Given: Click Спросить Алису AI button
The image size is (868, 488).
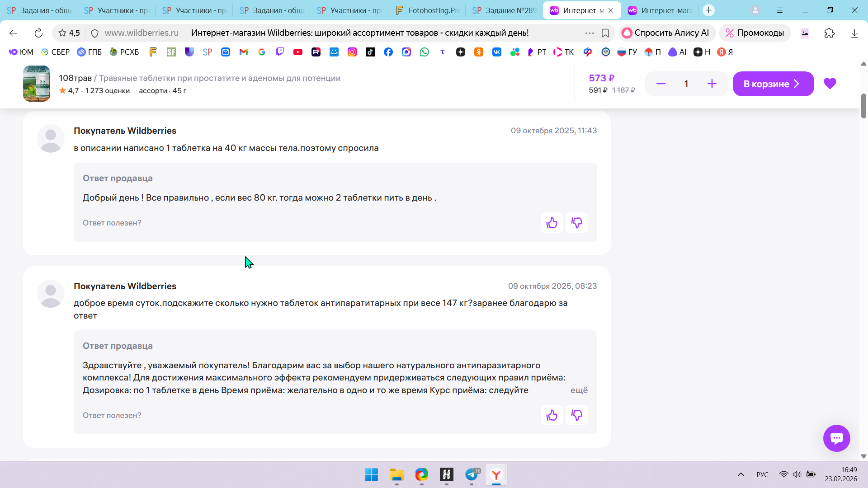Looking at the screenshot, I should point(666,33).
